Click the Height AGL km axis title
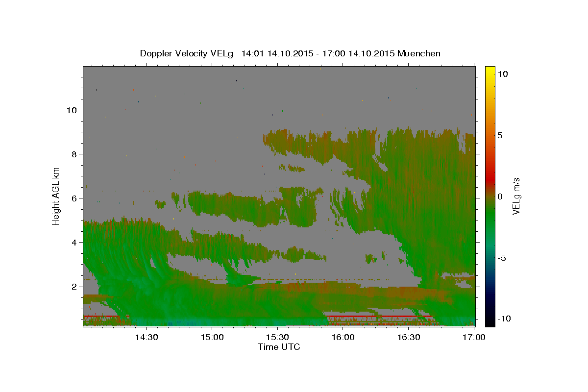 tap(56, 196)
